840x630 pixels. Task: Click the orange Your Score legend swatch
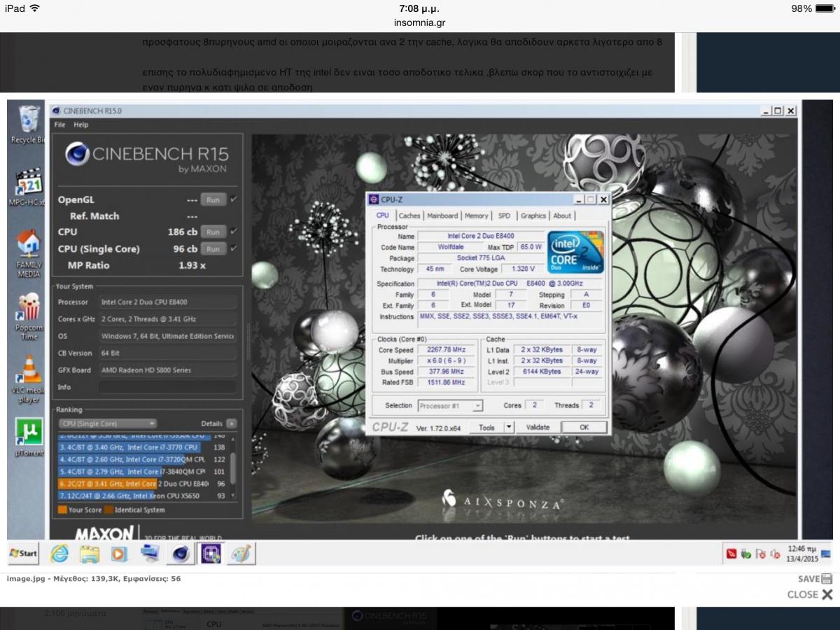click(62, 510)
